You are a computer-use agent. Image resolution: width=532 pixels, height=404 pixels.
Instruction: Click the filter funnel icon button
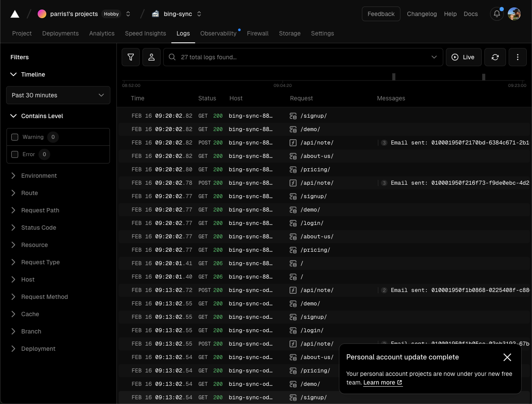click(131, 57)
